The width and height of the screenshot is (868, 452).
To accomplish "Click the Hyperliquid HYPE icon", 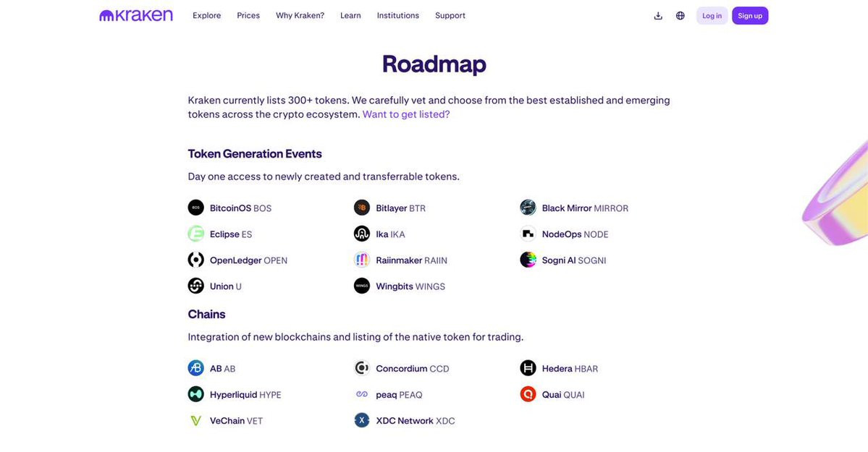I will click(196, 394).
